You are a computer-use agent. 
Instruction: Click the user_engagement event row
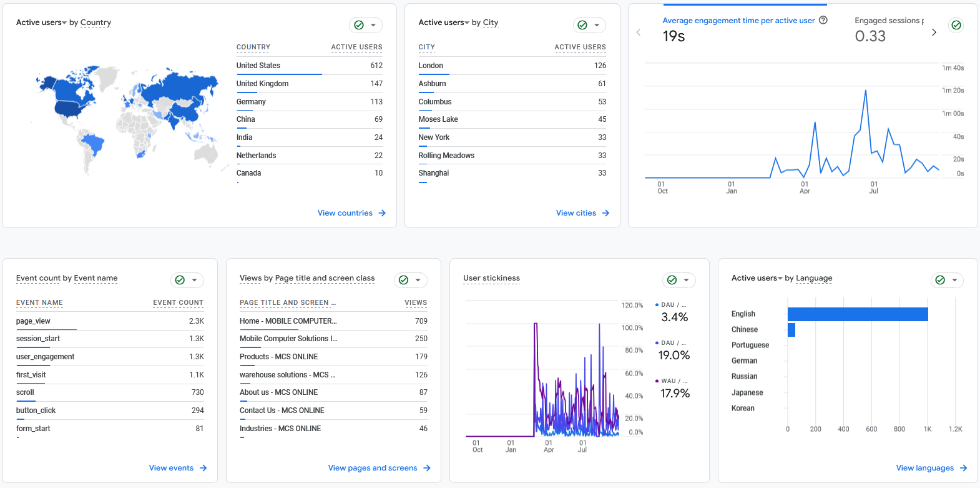pyautogui.click(x=110, y=357)
